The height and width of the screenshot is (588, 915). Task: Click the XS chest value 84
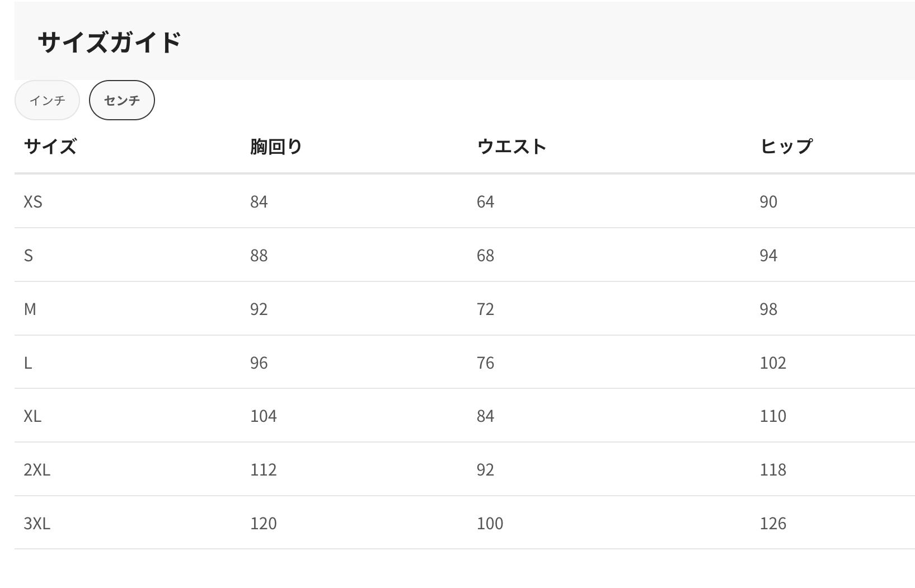(x=259, y=201)
